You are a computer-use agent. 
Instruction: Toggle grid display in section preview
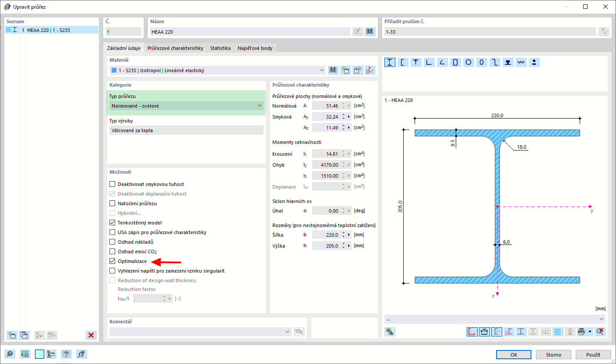click(558, 332)
